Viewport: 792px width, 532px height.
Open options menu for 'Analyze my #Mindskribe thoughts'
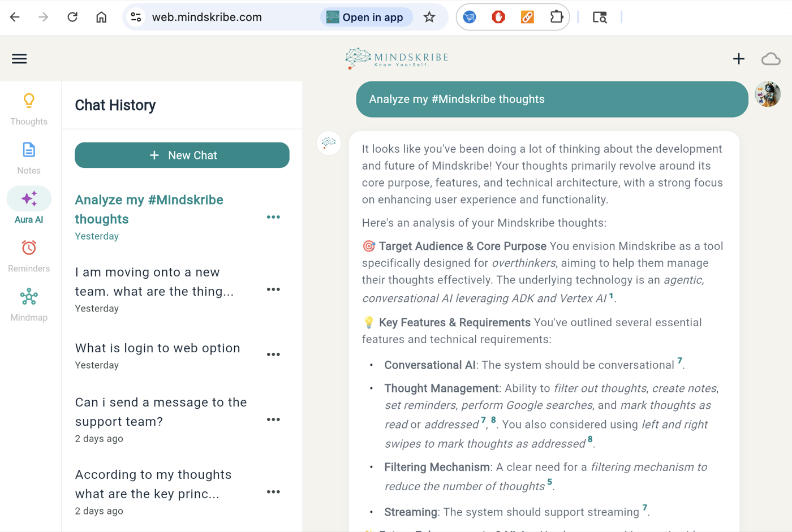coord(273,217)
